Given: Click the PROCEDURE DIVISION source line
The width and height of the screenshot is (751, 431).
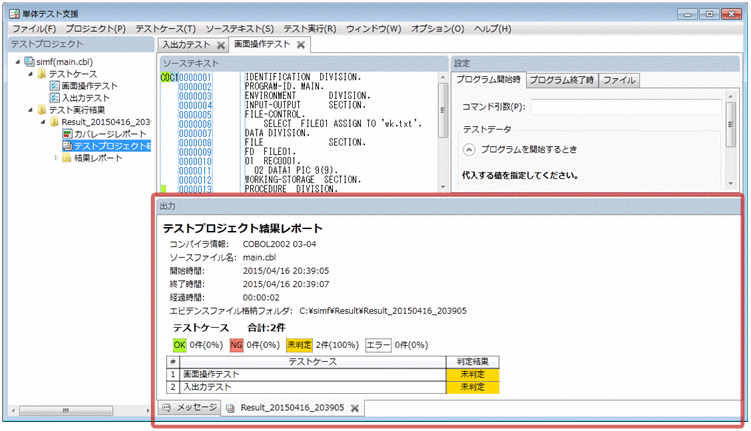Looking at the screenshot, I should [291, 189].
